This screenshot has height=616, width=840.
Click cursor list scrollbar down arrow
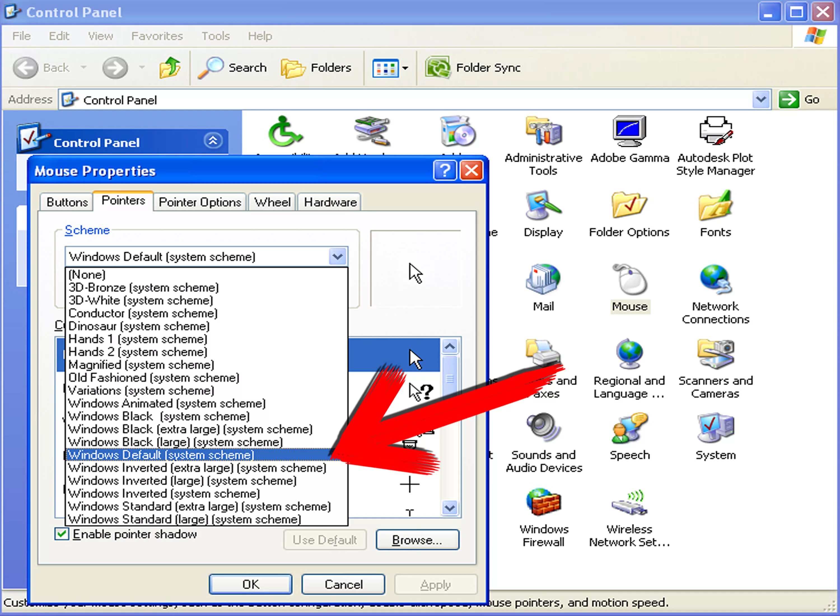(x=450, y=508)
